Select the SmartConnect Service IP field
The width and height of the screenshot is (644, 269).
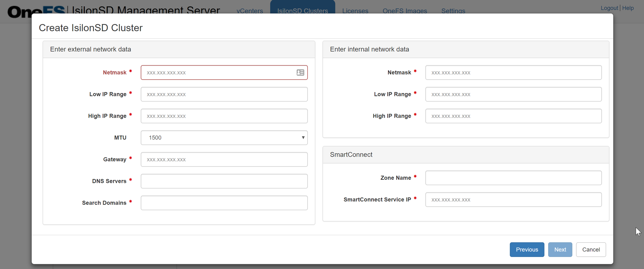(x=513, y=200)
